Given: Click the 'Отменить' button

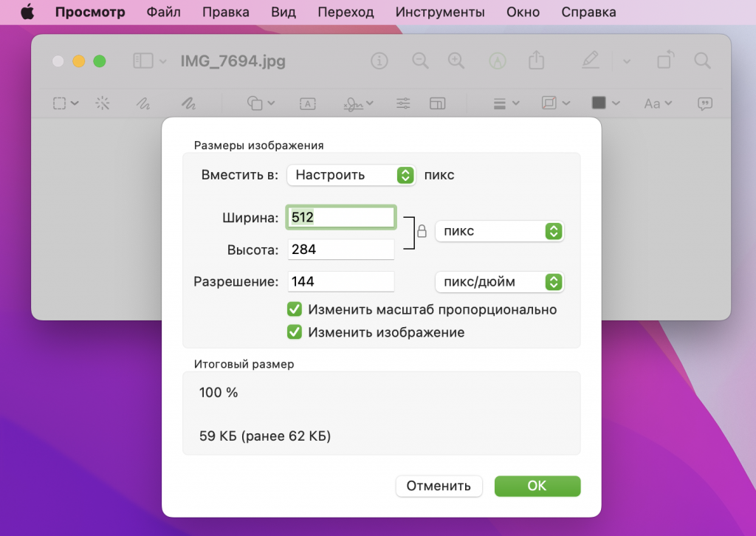Looking at the screenshot, I should 439,486.
